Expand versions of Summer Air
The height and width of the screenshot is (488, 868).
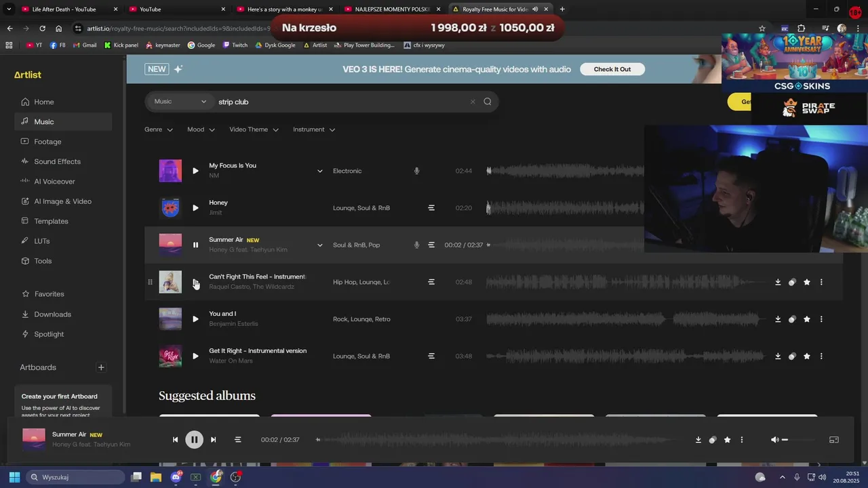[320, 245]
